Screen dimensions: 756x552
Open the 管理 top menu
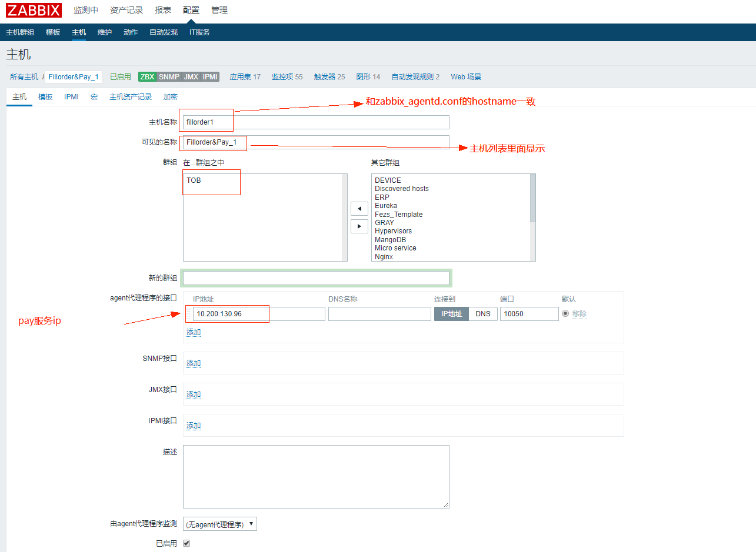click(x=219, y=10)
